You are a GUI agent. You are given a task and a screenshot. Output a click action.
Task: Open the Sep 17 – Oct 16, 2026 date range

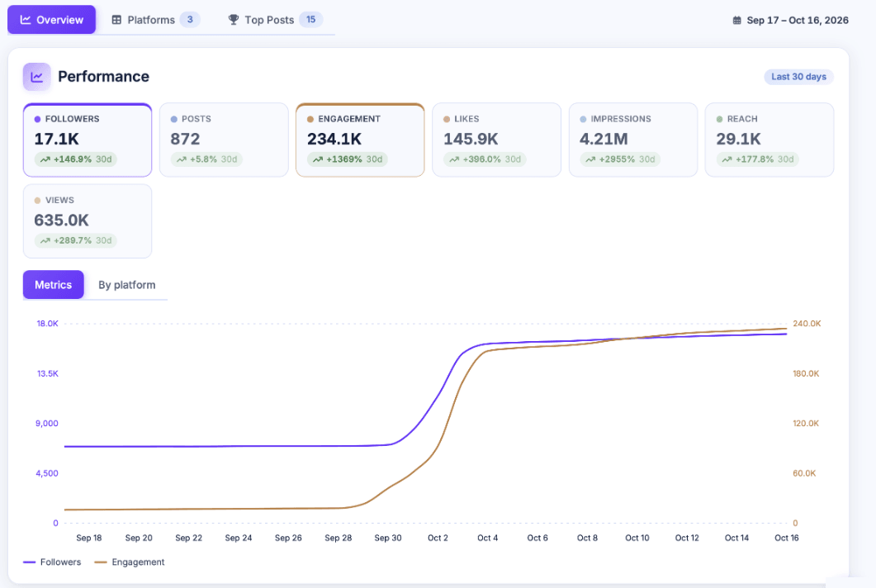[790, 20]
